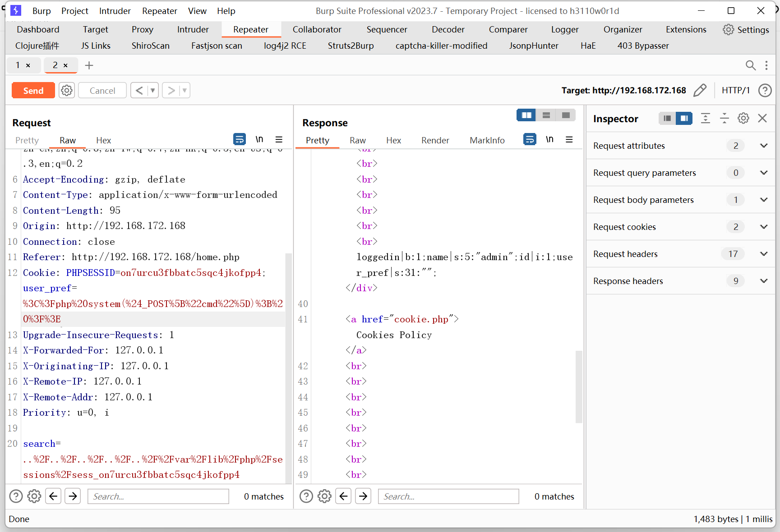The image size is (780, 532).
Task: Add a new Repeater tab
Action: click(89, 65)
